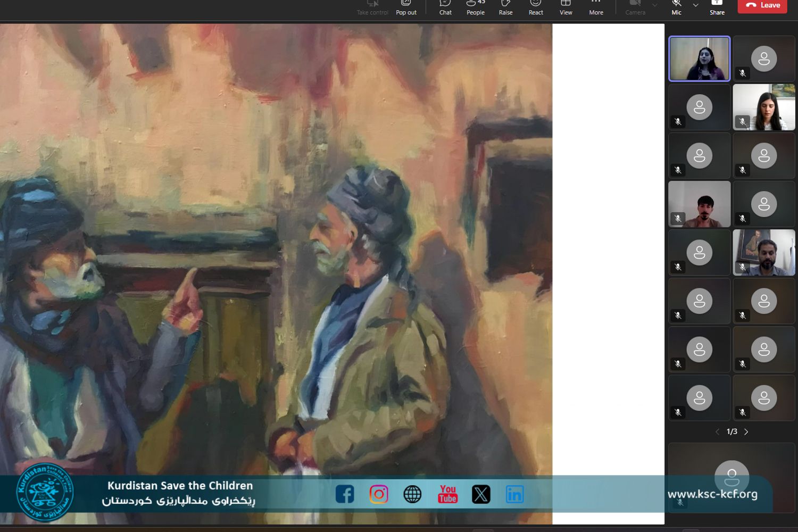Select the bearded man's video tile with painting
798x532 pixels.
tap(764, 253)
